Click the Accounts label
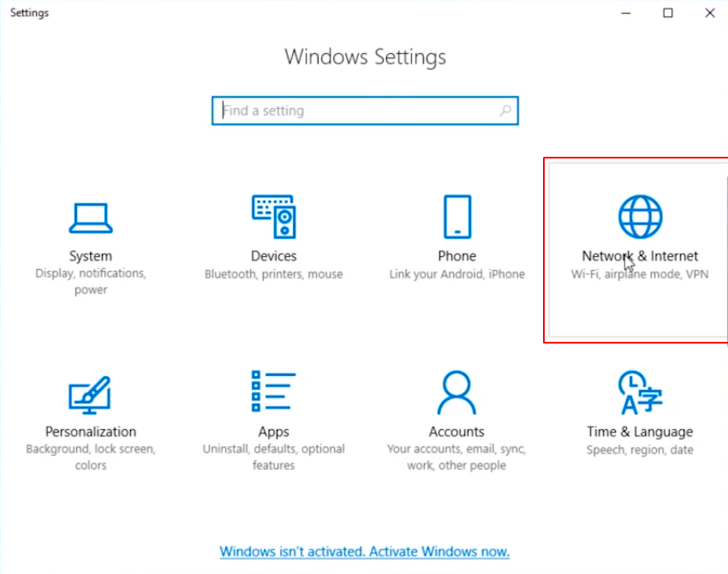The height and width of the screenshot is (574, 728). pos(456,432)
